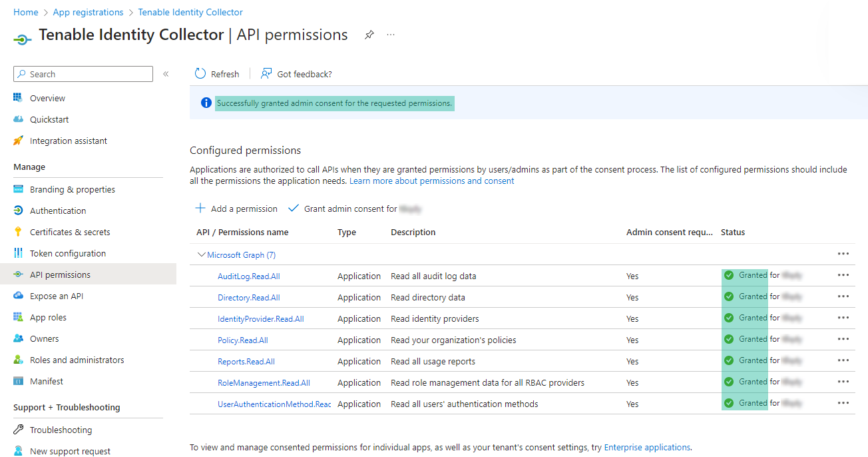Click the Expose an API cloud icon
This screenshot has width=868, height=457.
point(18,296)
